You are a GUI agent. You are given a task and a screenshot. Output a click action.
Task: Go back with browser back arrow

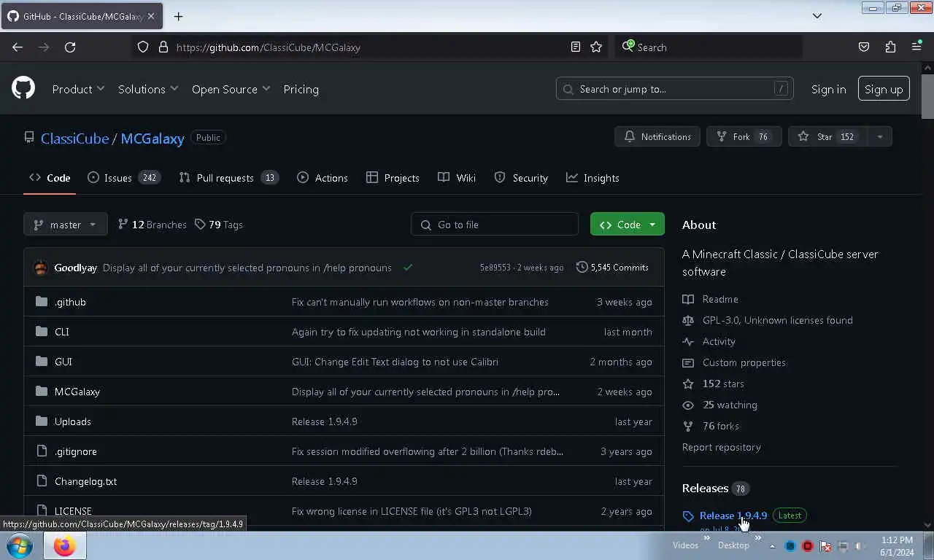click(18, 47)
